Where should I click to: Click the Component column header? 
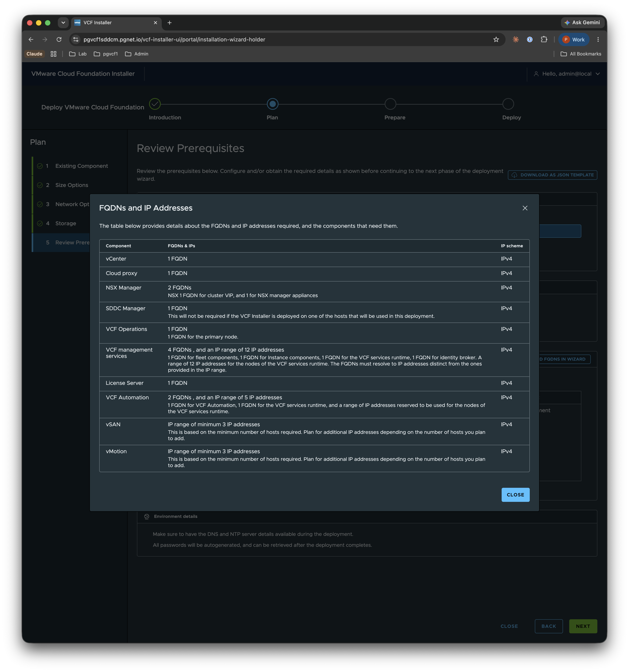click(x=118, y=246)
